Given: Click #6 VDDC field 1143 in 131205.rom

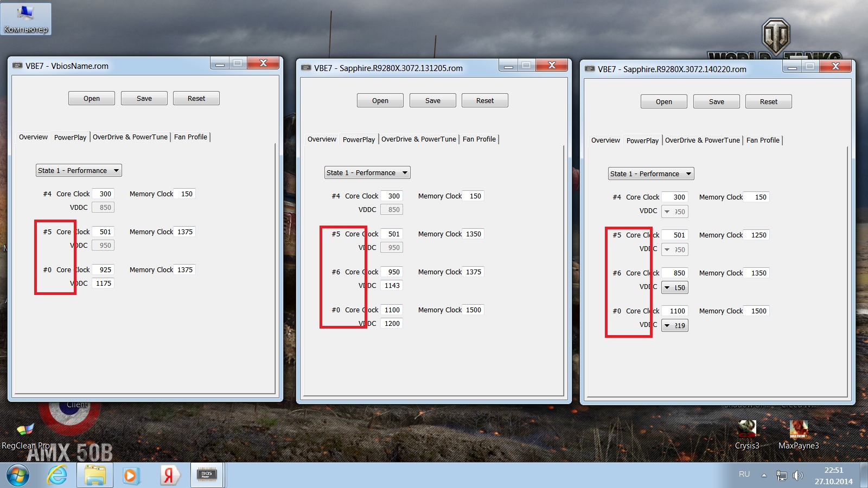Looking at the screenshot, I should [392, 285].
